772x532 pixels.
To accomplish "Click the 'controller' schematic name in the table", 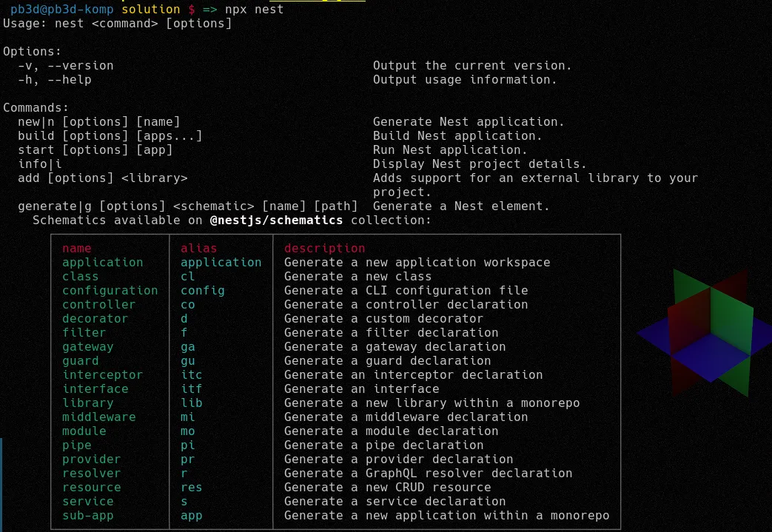I will [x=99, y=304].
